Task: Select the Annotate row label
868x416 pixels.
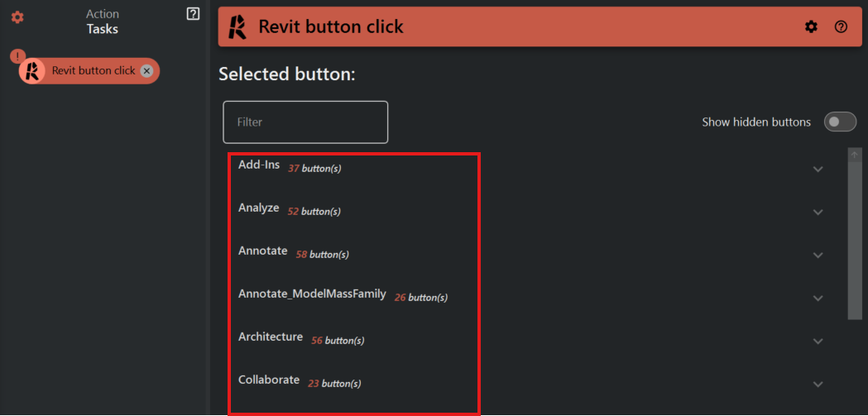Action: click(x=263, y=251)
